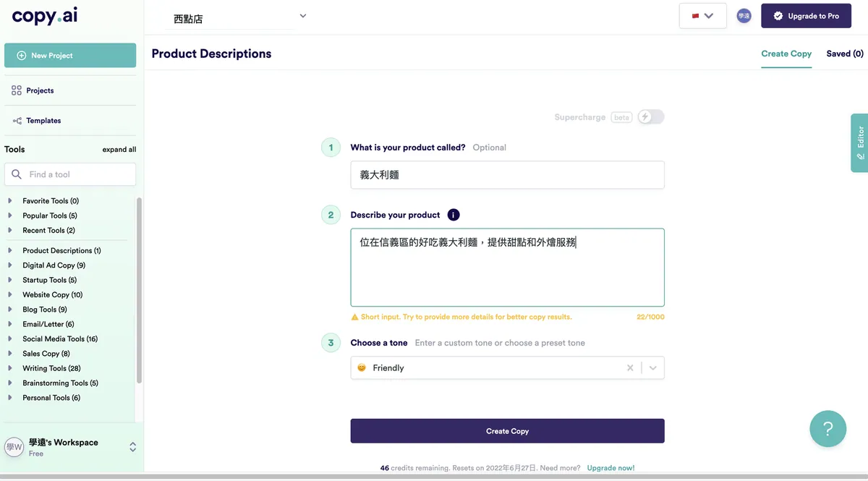Screen dimensions: 868x481
Task: Click the sidebar tools scrollbar
Action: tap(139, 289)
